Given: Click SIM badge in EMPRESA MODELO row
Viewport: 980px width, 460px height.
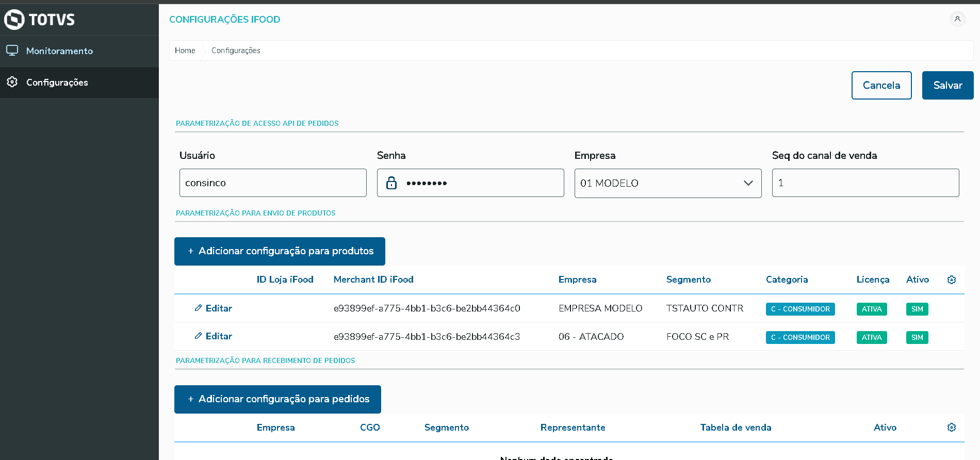Looking at the screenshot, I should [x=917, y=309].
